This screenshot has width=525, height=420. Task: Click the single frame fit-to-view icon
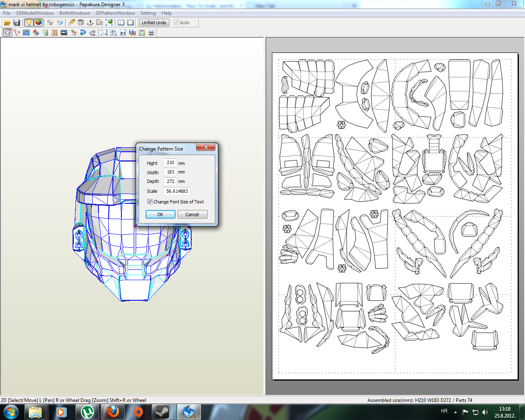click(x=104, y=32)
